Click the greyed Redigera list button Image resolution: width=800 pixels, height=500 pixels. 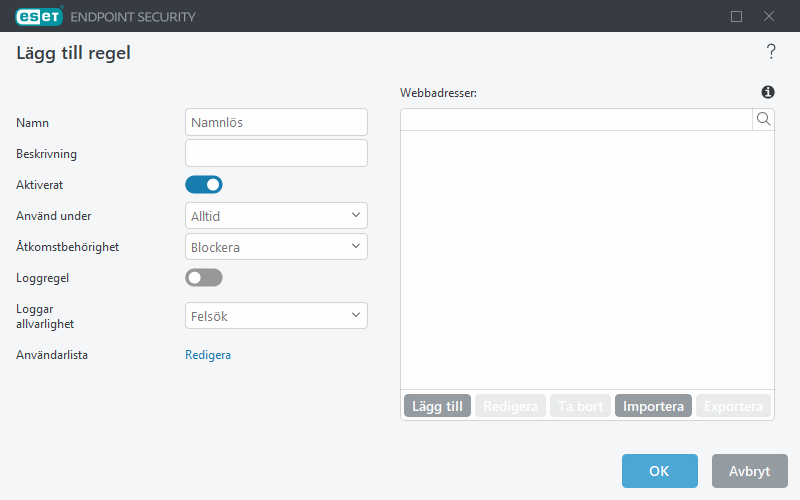(x=510, y=406)
